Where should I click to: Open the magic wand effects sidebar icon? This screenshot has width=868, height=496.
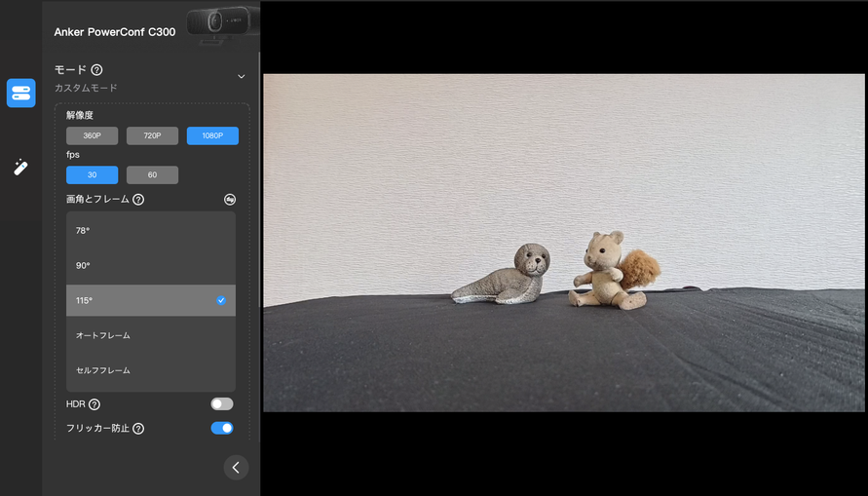point(20,168)
